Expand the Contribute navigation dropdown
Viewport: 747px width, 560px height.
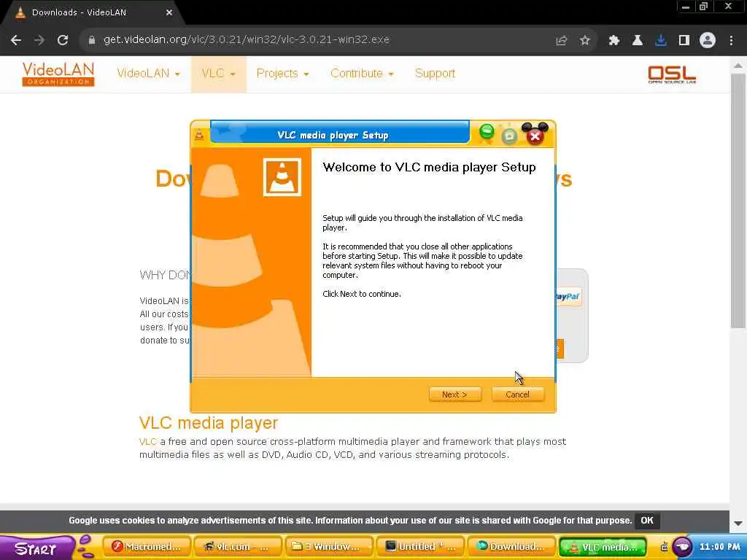[362, 74]
